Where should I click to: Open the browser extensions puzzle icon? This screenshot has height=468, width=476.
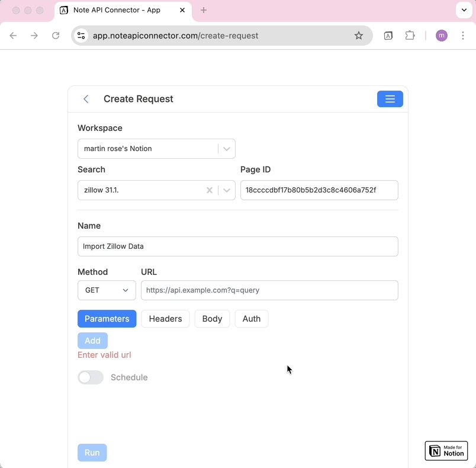click(x=410, y=36)
